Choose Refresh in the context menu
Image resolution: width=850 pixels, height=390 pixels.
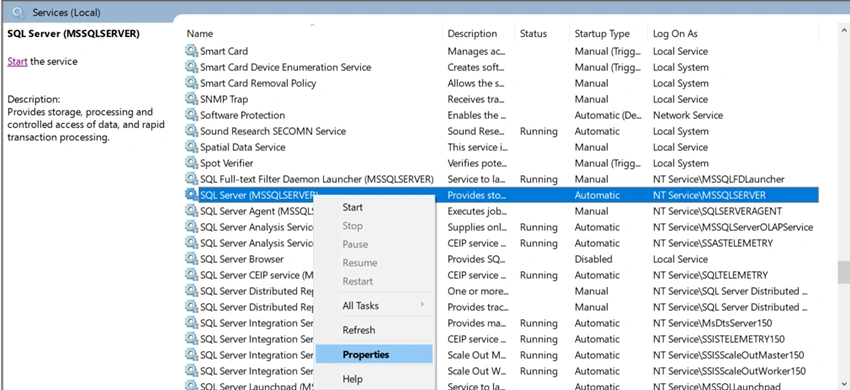[x=375, y=330]
